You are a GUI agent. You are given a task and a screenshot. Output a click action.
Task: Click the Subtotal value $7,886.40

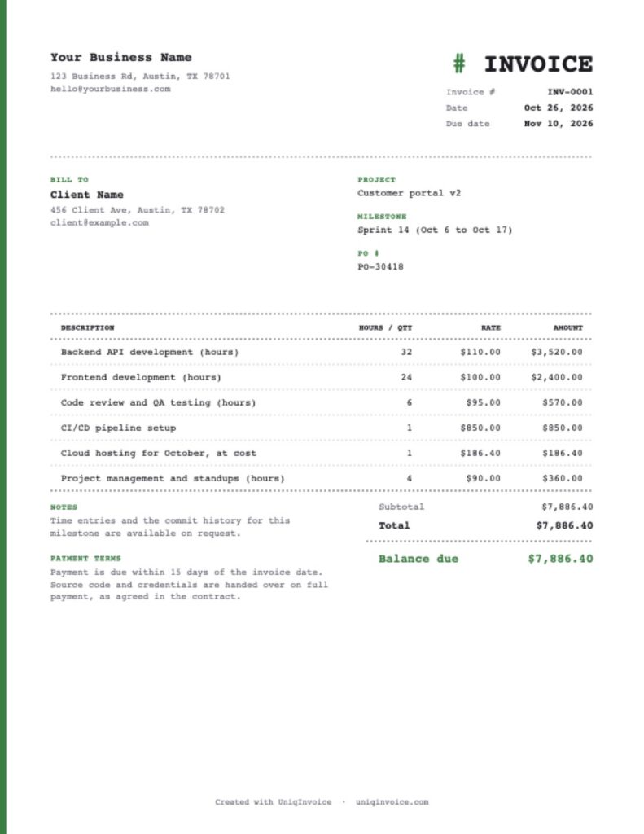567,507
